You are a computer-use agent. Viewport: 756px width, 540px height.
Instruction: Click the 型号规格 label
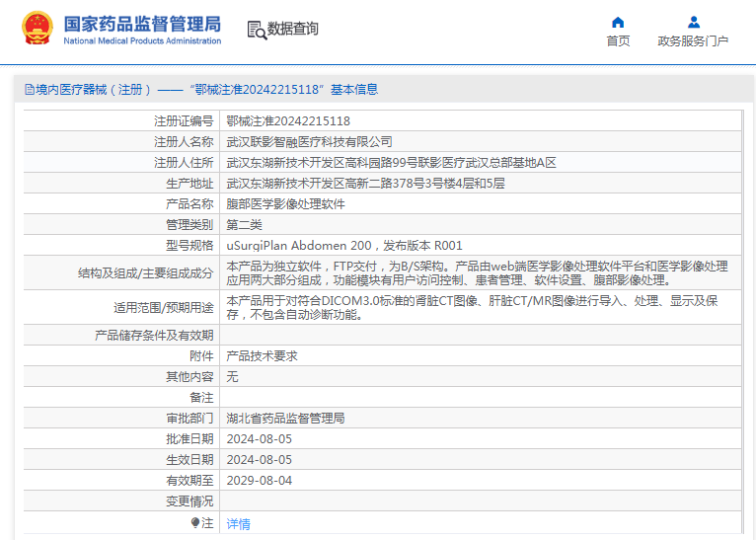(189, 246)
